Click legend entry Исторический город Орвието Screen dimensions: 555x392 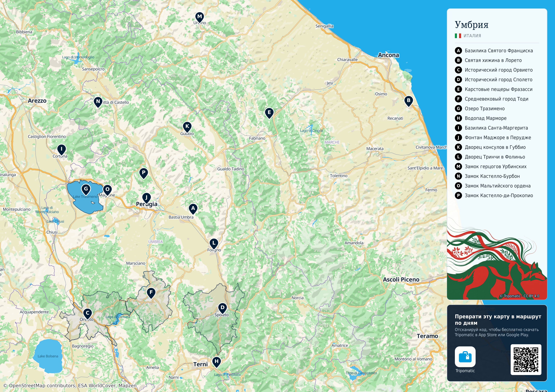(494, 70)
